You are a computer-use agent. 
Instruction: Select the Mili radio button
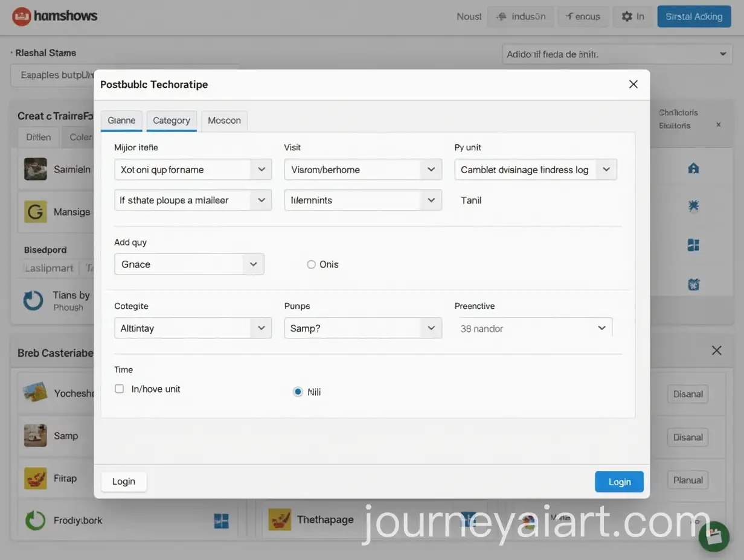(298, 391)
